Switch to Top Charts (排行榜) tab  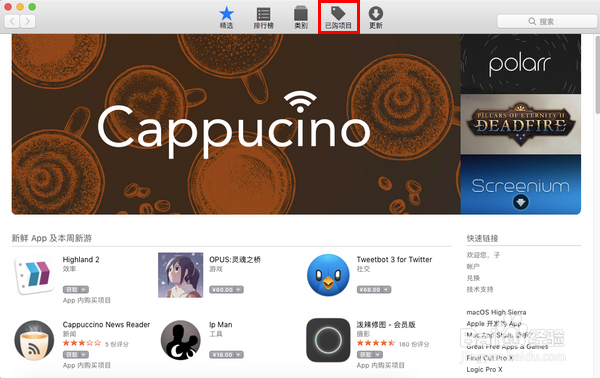[x=263, y=18]
